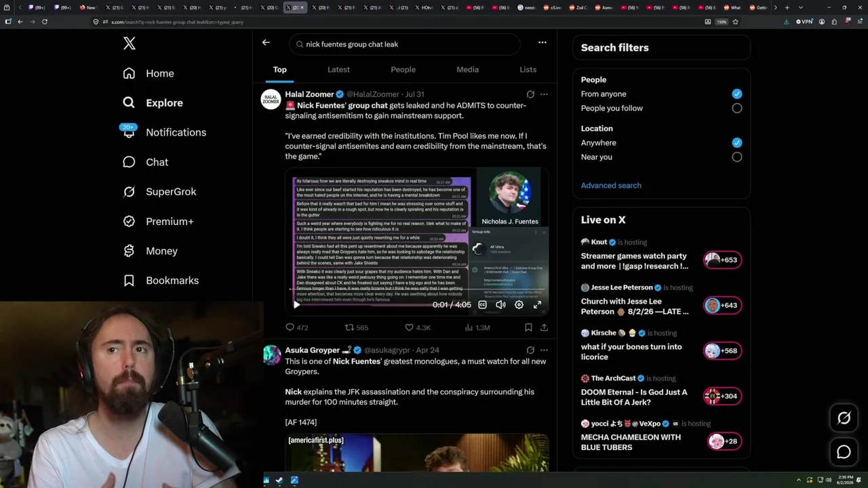Open the more menu on Halal Zoomer's post
The height and width of the screenshot is (488, 868).
coord(544,94)
